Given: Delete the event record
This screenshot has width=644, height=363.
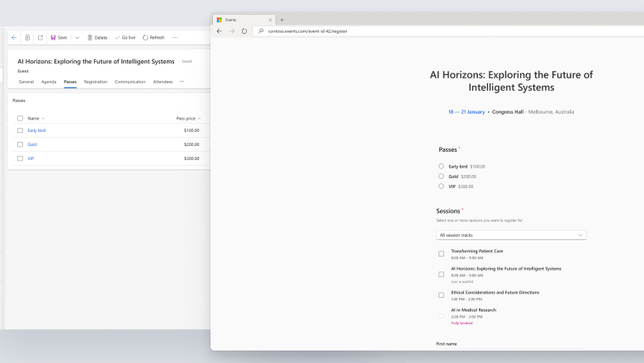Looking at the screenshot, I should [97, 37].
